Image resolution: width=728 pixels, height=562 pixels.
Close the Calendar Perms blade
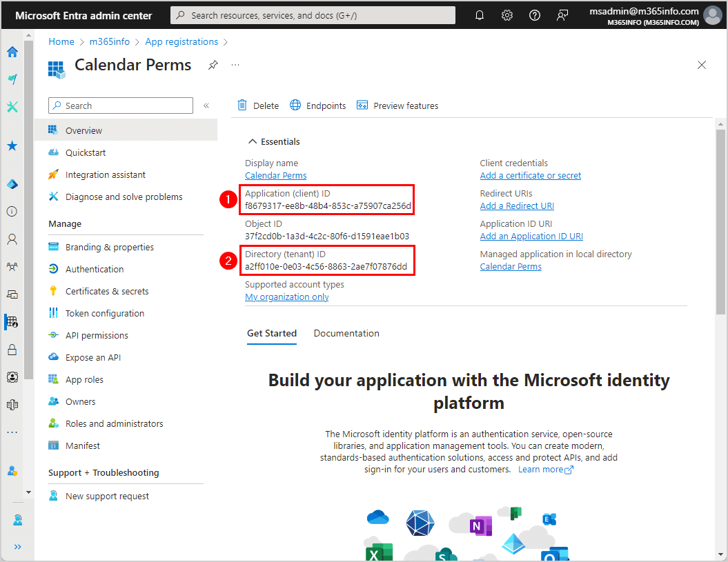click(x=702, y=65)
